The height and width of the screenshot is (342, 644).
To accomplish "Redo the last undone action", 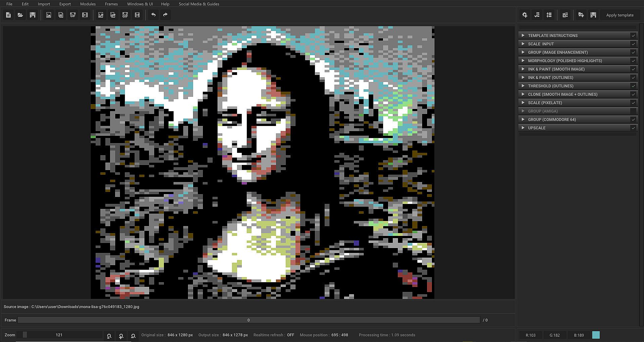I will pos(165,15).
